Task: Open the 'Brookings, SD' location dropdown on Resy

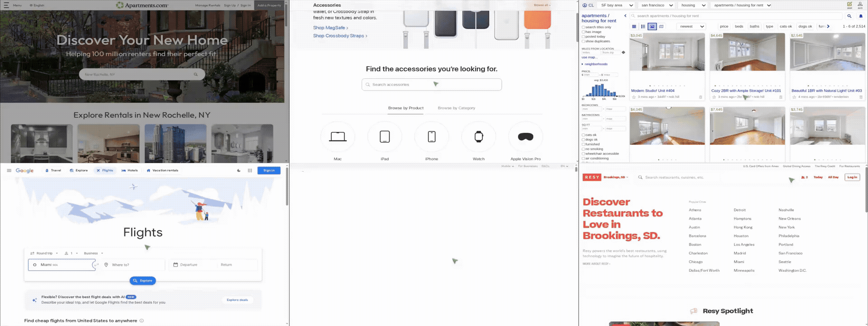Action: click(x=616, y=177)
